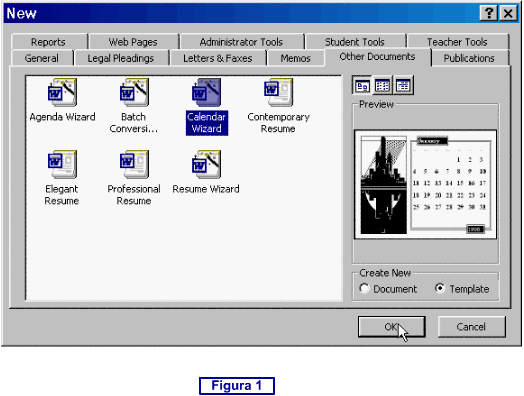Switch to List view button
This screenshot has height=396, width=524.
pyautogui.click(x=382, y=86)
